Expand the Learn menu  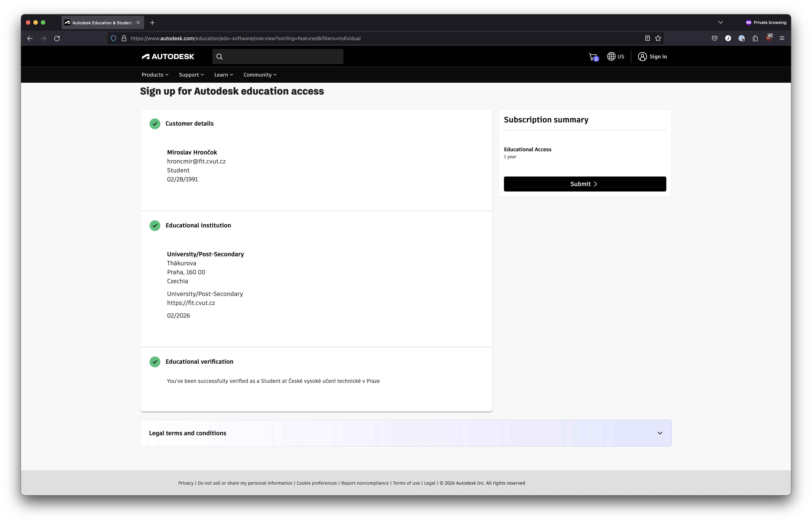pos(224,75)
